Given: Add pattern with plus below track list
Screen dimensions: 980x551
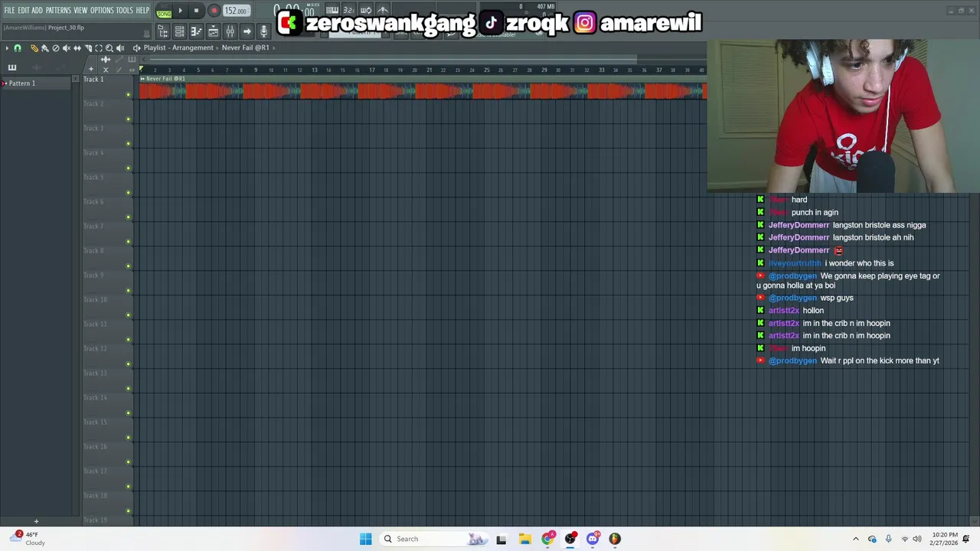Looking at the screenshot, I should [36, 521].
